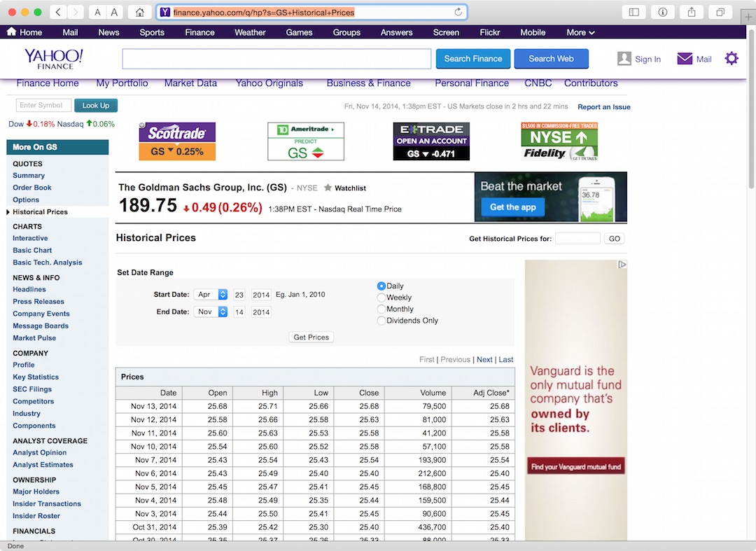Increase text size with larger A button
Screen dimensions: 756x551
click(114, 12)
